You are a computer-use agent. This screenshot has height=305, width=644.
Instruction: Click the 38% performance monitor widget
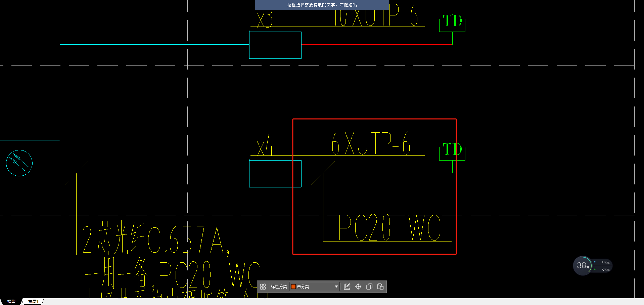point(583,266)
